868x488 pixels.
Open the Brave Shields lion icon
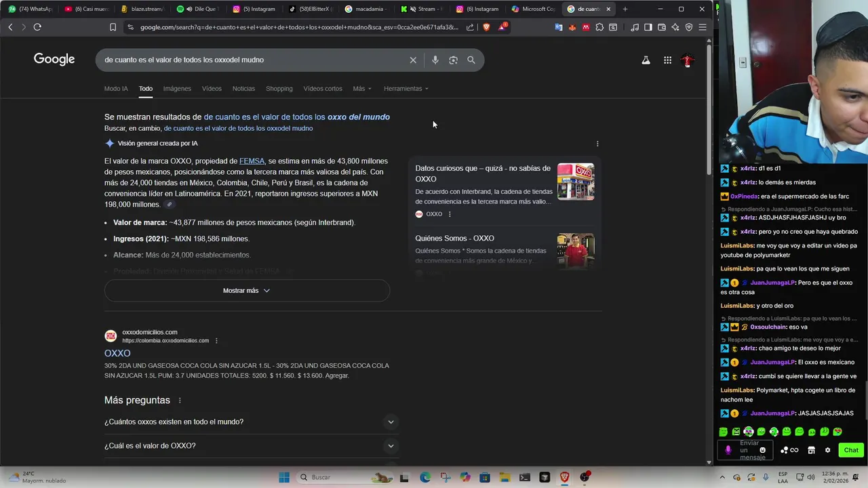(x=486, y=27)
